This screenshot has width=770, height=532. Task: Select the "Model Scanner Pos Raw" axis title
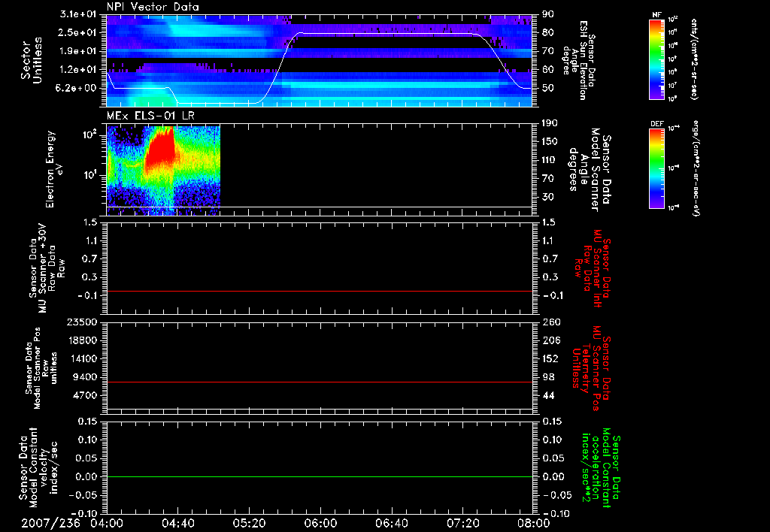(43, 368)
